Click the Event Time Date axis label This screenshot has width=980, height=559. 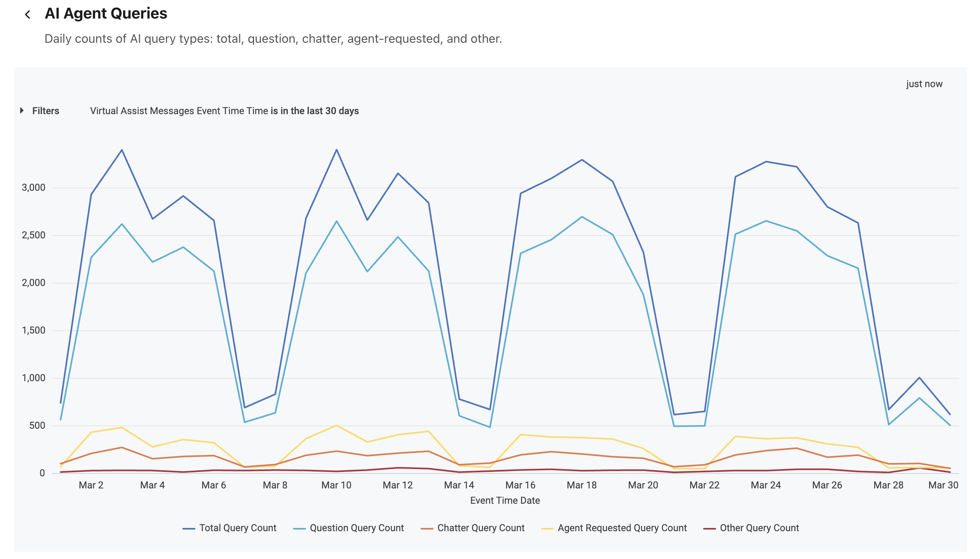click(505, 500)
